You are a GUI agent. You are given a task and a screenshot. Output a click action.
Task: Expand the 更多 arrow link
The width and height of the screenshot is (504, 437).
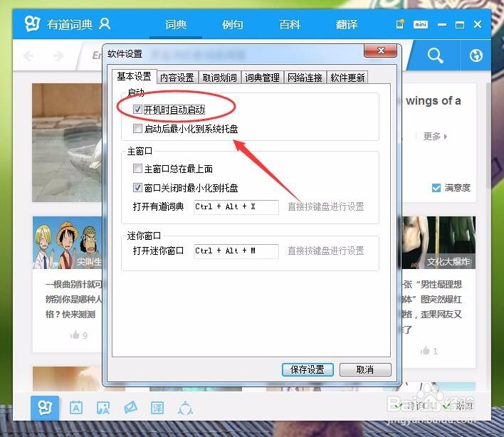(x=435, y=136)
